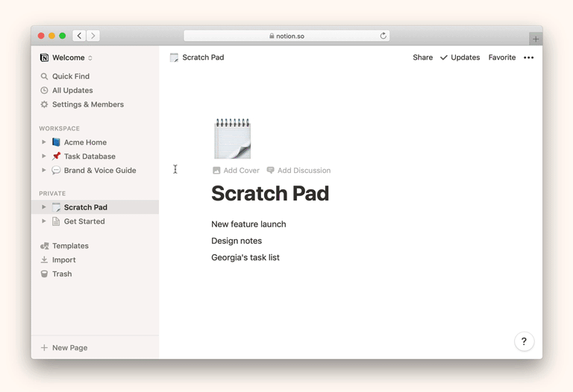Click the help question mark button
Viewport: 573px width, 392px height.
524,341
